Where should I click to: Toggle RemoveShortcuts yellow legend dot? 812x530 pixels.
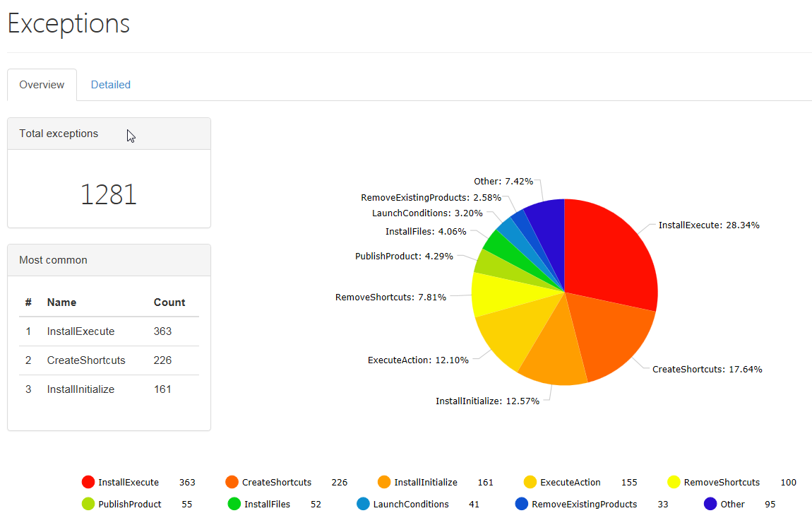coord(674,483)
